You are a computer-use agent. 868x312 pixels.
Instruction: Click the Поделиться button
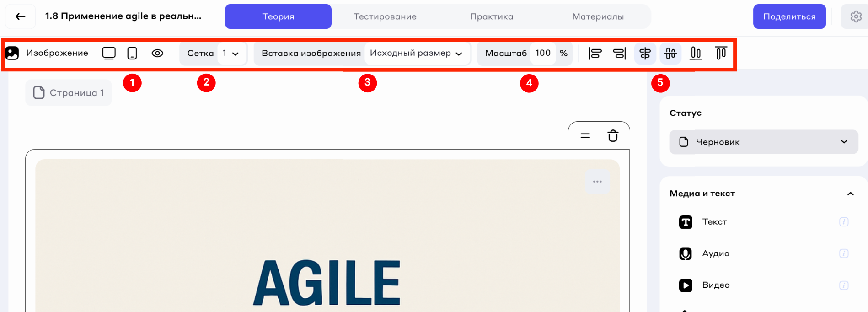click(x=789, y=16)
